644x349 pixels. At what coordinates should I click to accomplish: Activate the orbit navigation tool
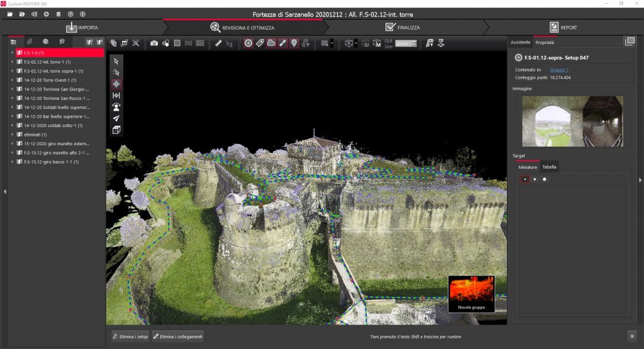pos(116,84)
